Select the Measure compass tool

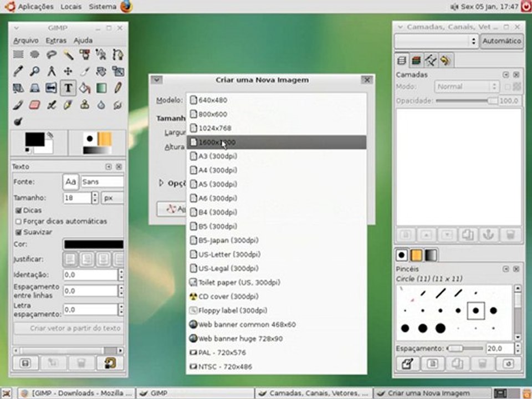(51, 71)
